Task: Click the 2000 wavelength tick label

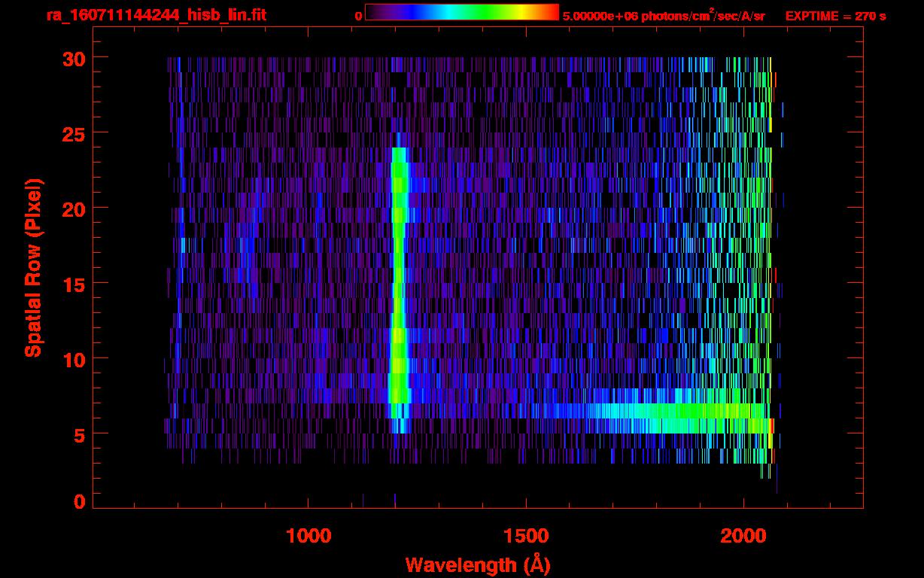Action: (743, 536)
